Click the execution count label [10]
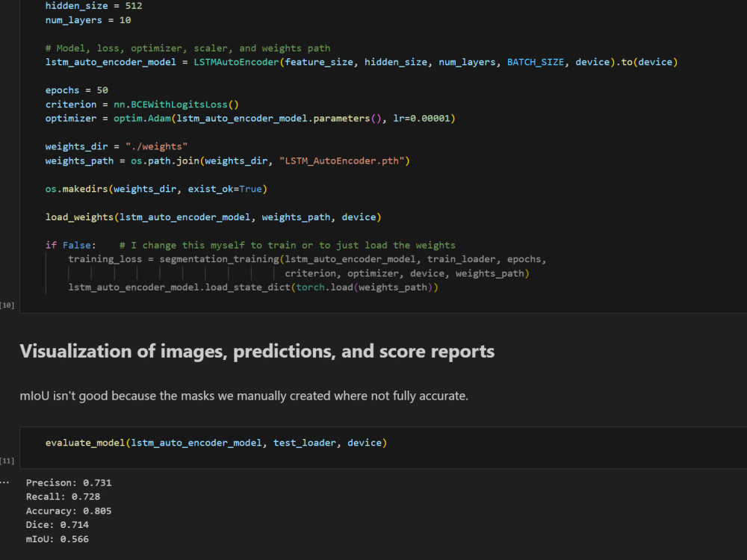The width and height of the screenshot is (747, 560). pos(7,305)
